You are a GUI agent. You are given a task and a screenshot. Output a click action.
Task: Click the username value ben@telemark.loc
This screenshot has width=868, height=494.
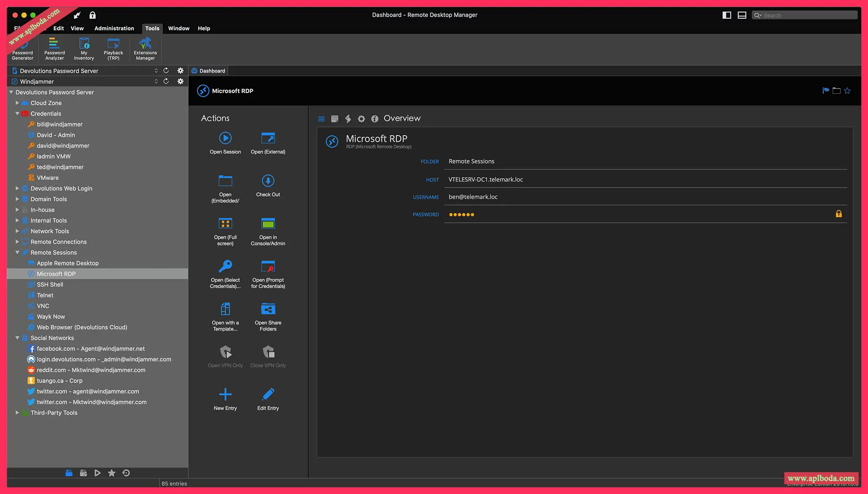click(x=473, y=197)
